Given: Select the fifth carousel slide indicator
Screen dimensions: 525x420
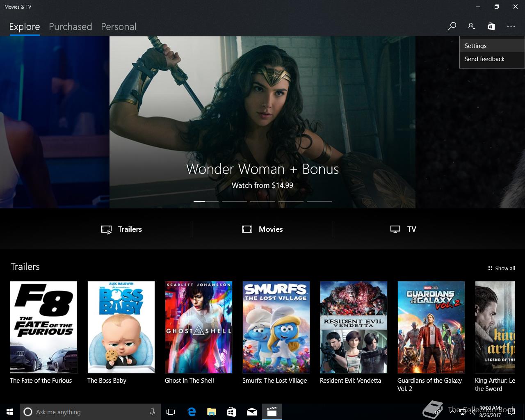Looking at the screenshot, I should coord(319,201).
